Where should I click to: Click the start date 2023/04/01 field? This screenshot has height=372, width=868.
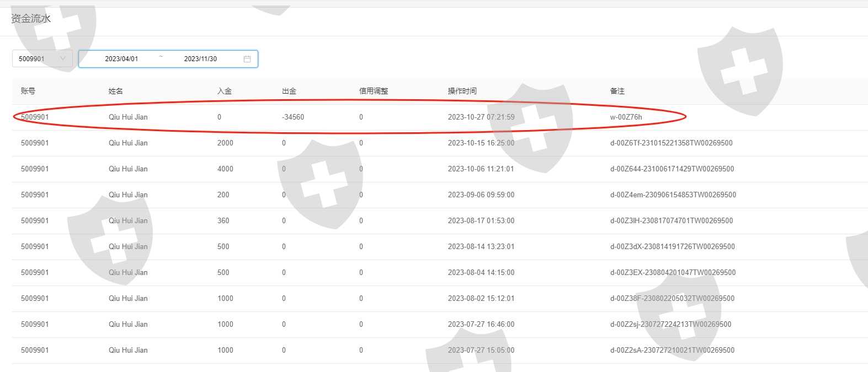tap(121, 59)
